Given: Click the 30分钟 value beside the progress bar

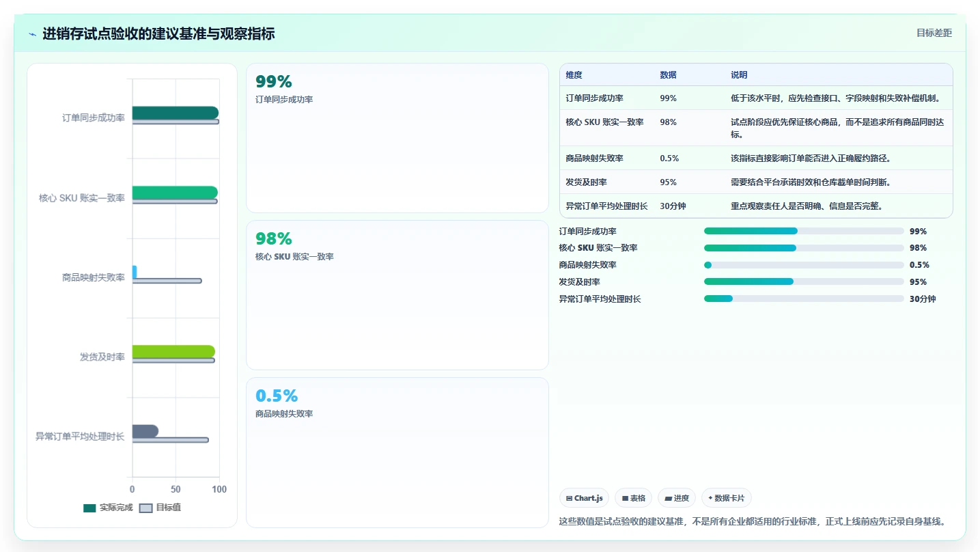Looking at the screenshot, I should (923, 299).
